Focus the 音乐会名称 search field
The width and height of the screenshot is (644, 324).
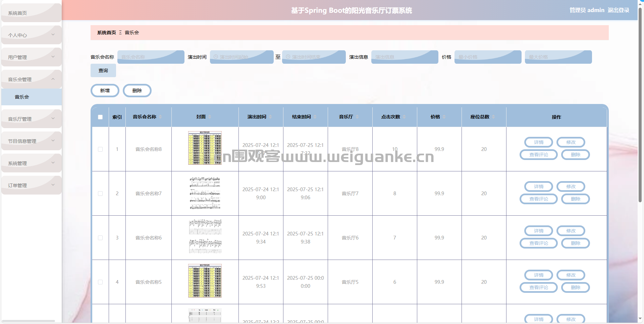pyautogui.click(x=151, y=57)
